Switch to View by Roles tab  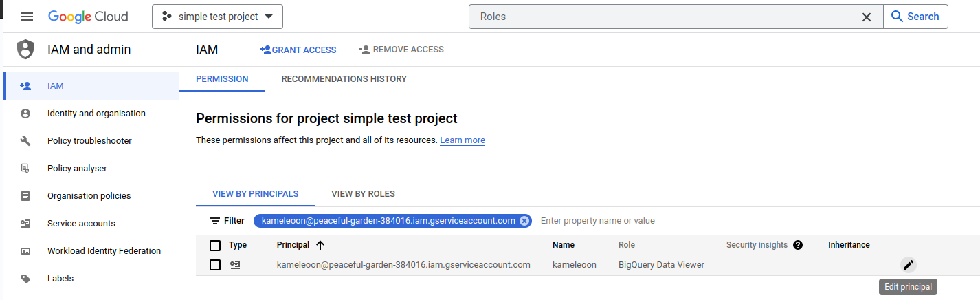[x=363, y=194]
